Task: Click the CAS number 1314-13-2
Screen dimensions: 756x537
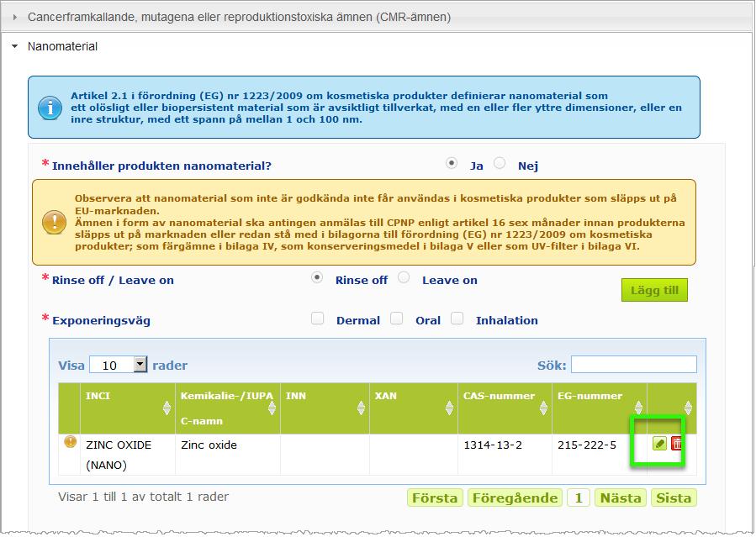Action: click(x=493, y=445)
